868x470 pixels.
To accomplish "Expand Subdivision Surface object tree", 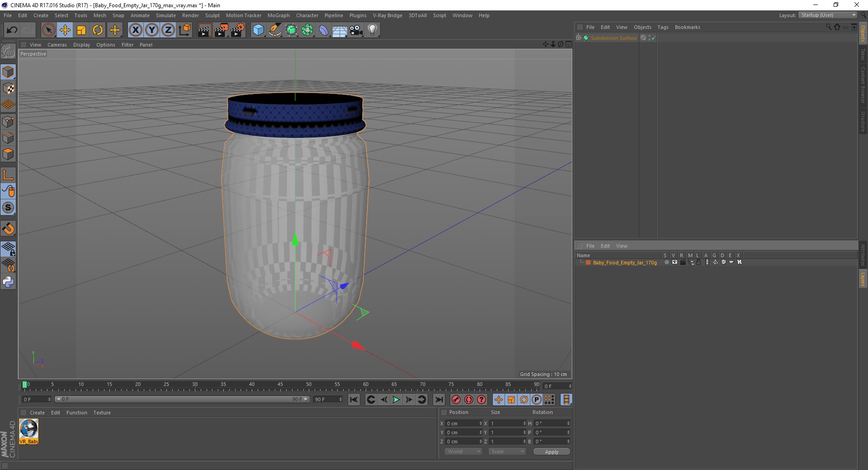I will pyautogui.click(x=579, y=38).
